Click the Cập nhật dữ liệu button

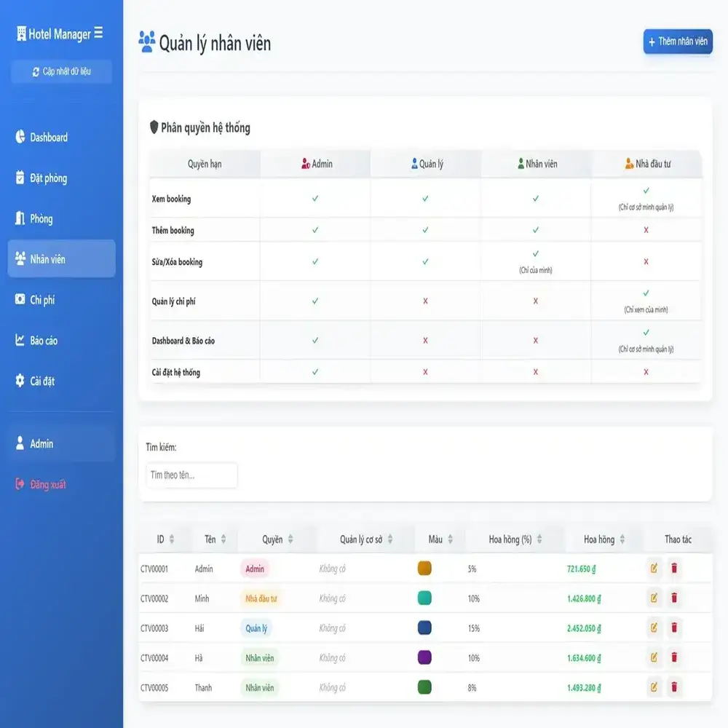tap(61, 71)
